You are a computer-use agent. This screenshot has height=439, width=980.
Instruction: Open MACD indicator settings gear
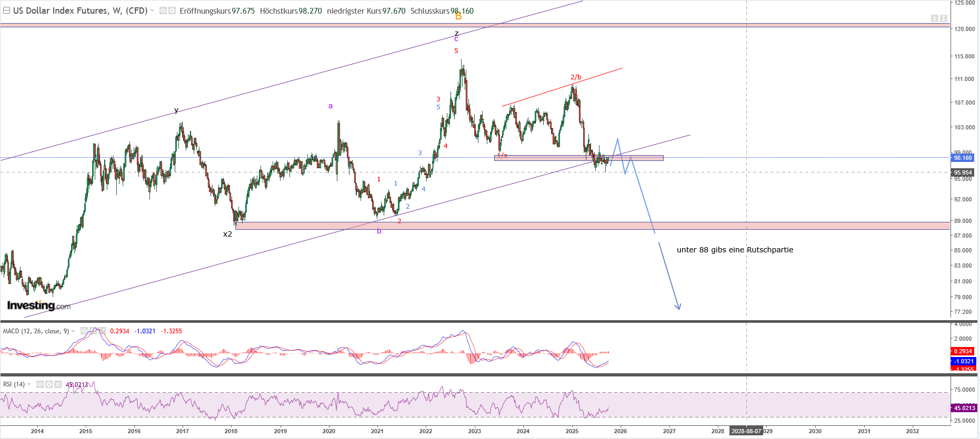tap(93, 331)
